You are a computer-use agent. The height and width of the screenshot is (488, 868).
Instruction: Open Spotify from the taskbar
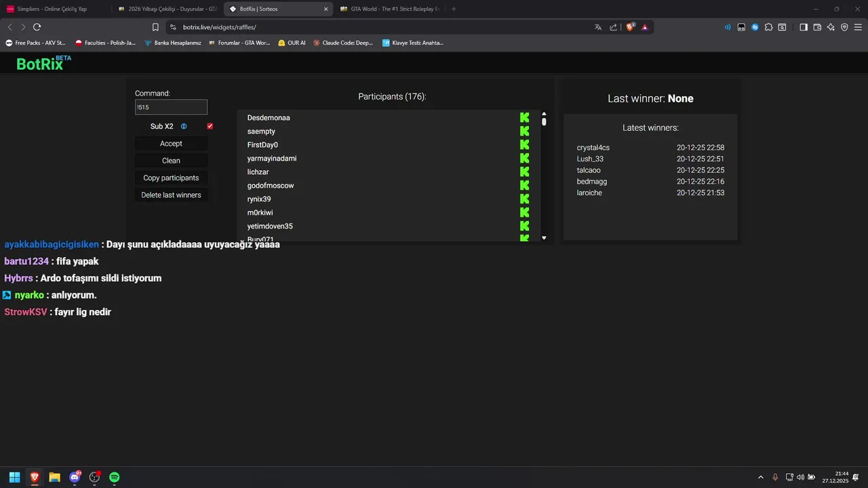click(x=115, y=477)
